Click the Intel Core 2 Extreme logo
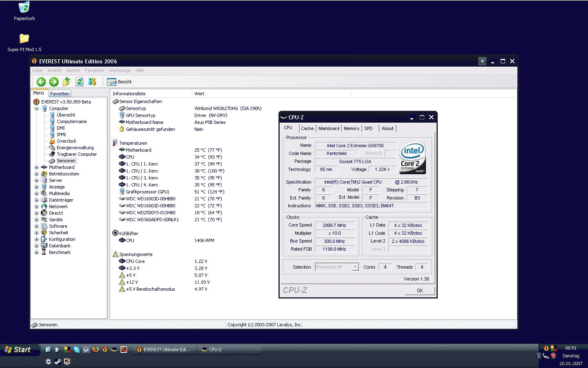 (x=412, y=158)
